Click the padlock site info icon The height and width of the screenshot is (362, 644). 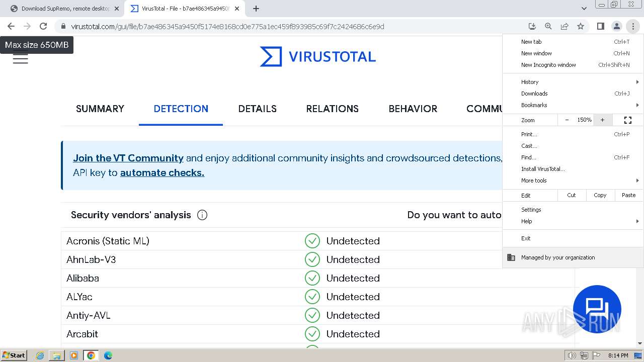coord(63,26)
